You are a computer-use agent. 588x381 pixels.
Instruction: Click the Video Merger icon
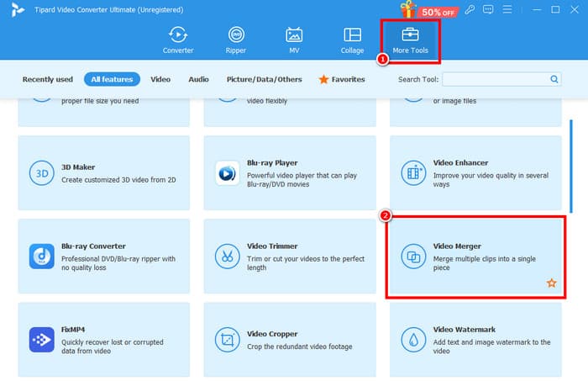pos(413,257)
